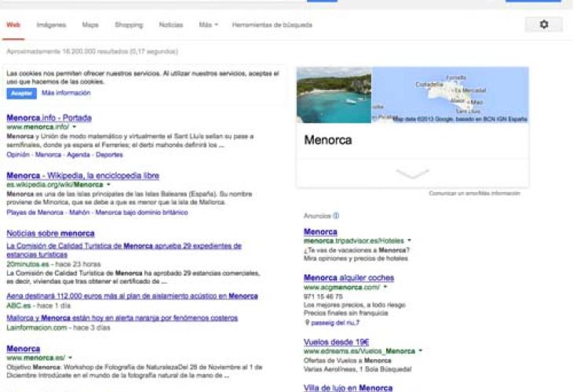Click the ABC.es source text
The image size is (573, 392).
19,306
